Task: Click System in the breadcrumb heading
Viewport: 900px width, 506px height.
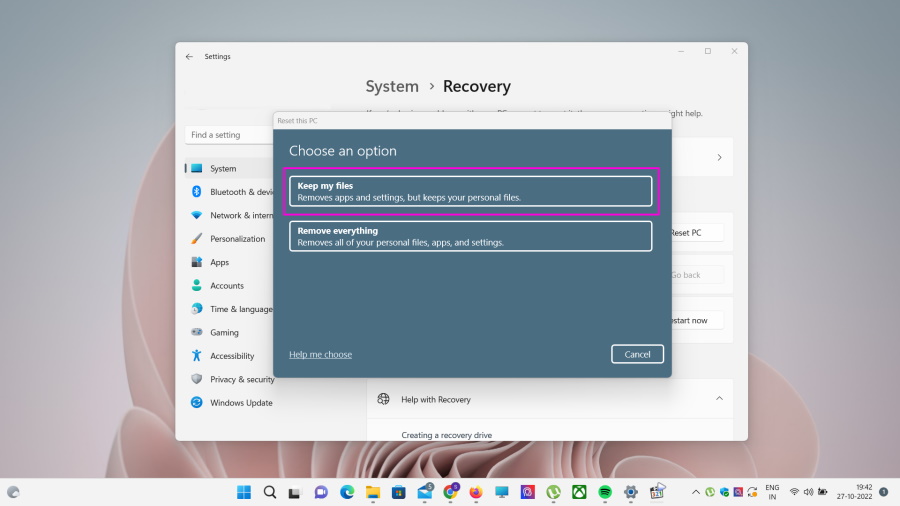Action: 392,87
